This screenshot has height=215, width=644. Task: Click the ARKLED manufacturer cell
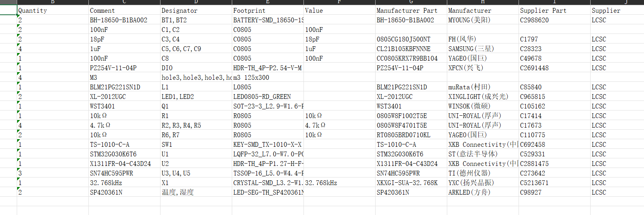[x=483, y=192]
